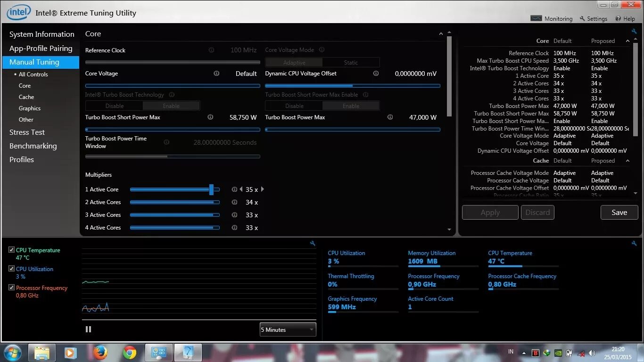Screen dimensions: 644x362
Task: Enable Intel Turbo Boost Technology
Action: tap(171, 106)
